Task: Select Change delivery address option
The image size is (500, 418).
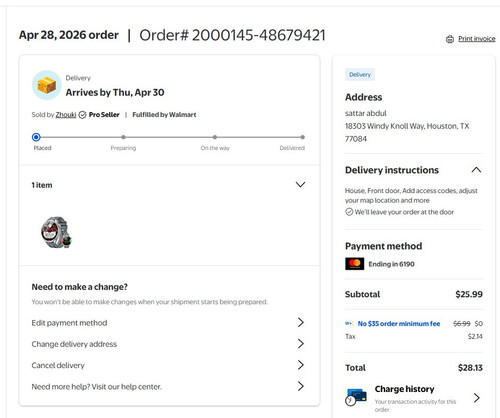Action: pos(168,344)
